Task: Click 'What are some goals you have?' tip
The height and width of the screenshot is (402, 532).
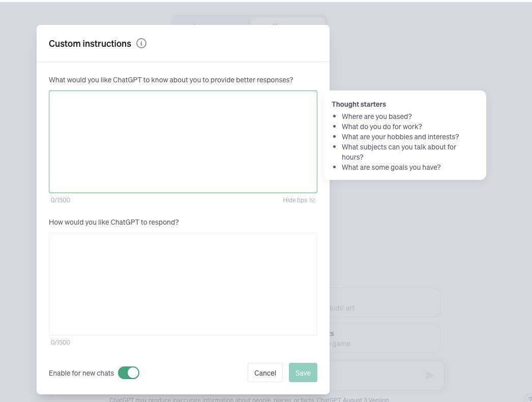Action: (x=391, y=167)
